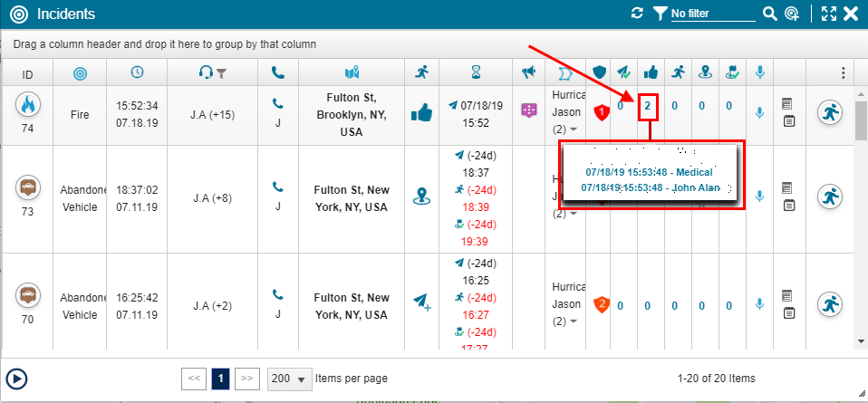Click the magnifier search icon in the header
The height and width of the screenshot is (403, 868).
[769, 14]
